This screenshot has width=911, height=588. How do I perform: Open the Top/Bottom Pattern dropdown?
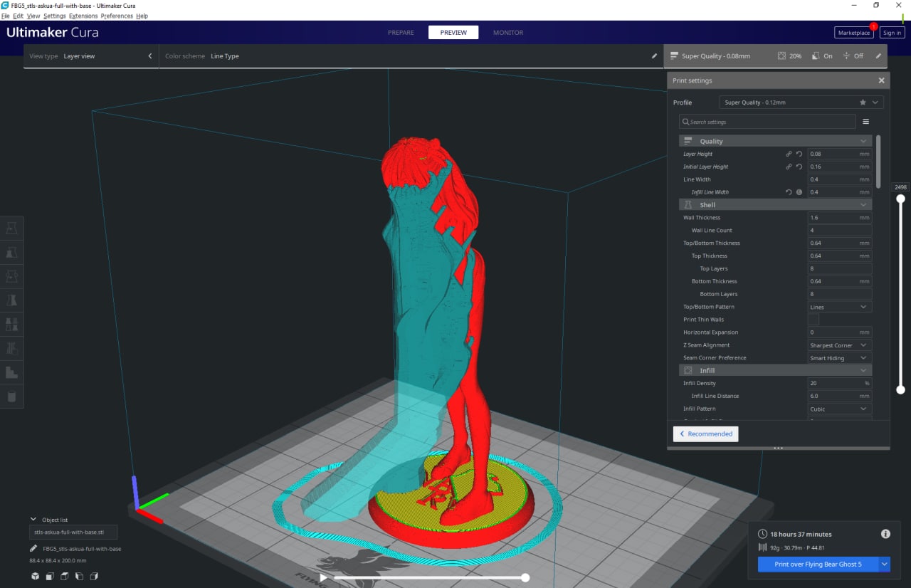tap(840, 307)
